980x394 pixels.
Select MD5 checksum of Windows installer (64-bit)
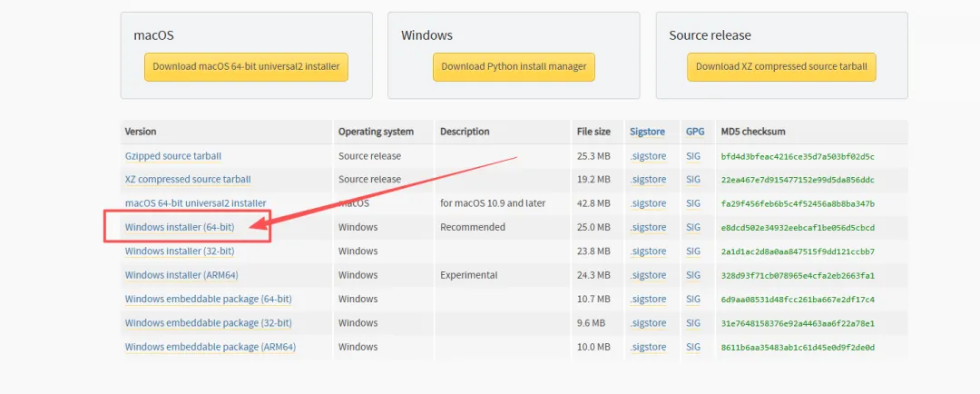pos(798,228)
